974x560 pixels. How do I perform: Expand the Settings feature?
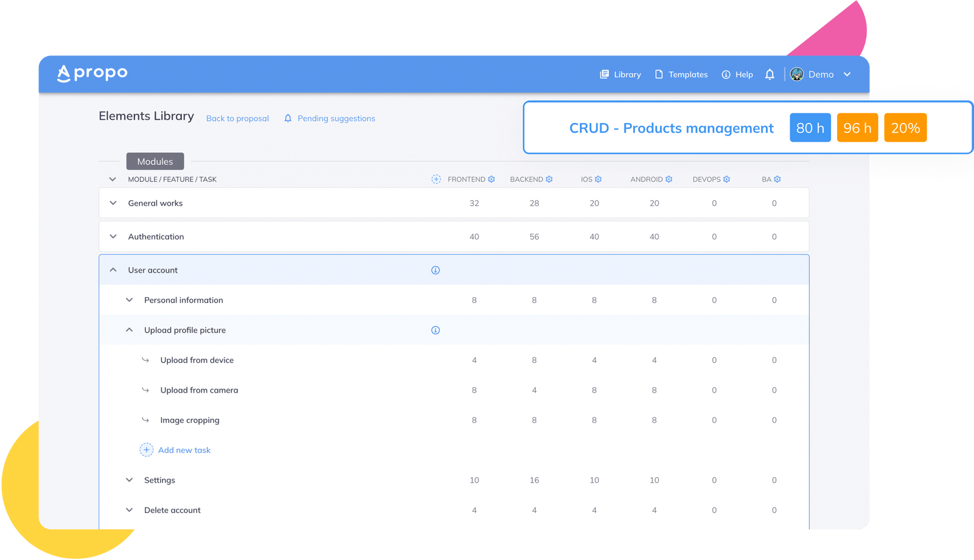[129, 480]
